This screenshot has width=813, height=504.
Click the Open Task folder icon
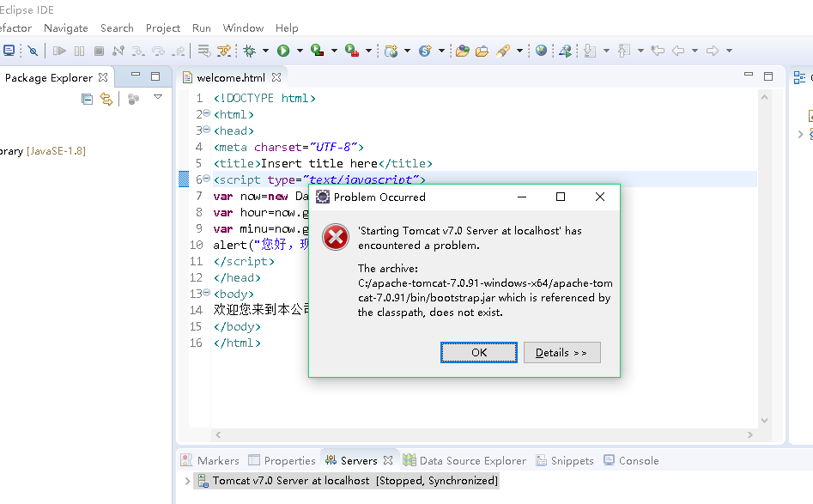click(x=482, y=51)
